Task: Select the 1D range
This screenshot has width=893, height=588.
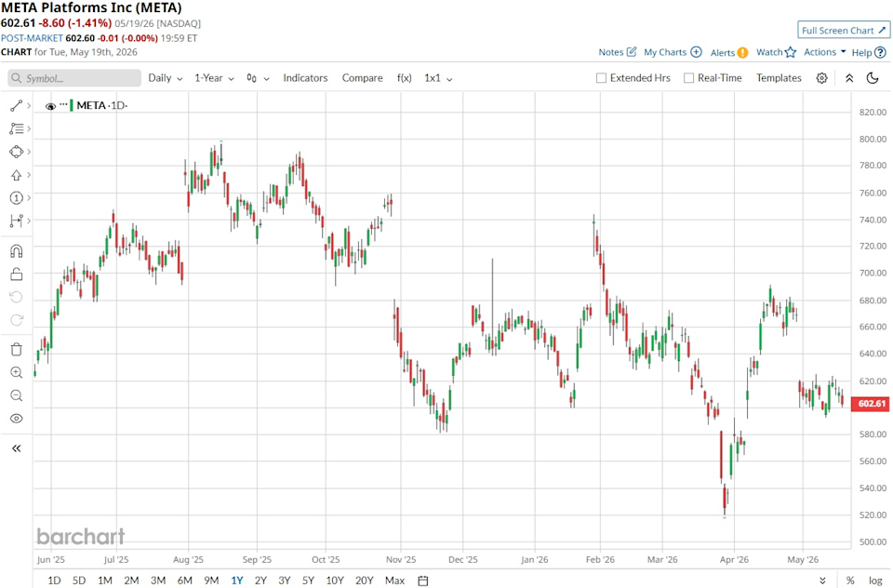Action: coord(54,581)
